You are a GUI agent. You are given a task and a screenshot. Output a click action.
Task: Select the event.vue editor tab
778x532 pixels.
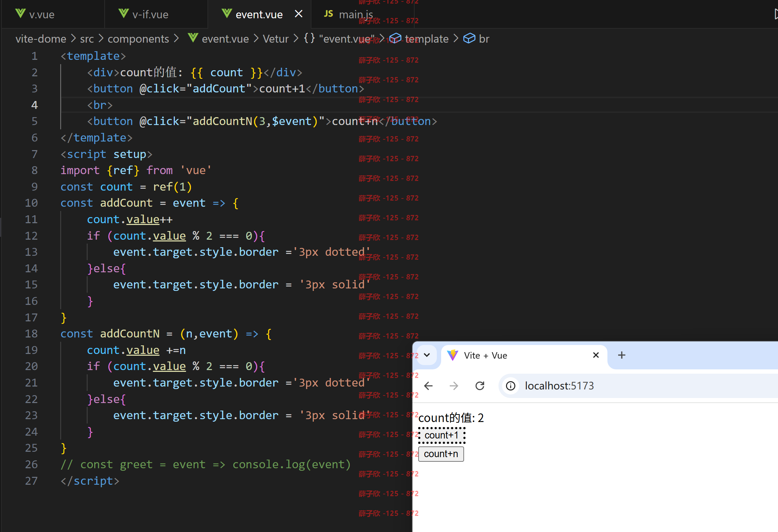tap(259, 14)
